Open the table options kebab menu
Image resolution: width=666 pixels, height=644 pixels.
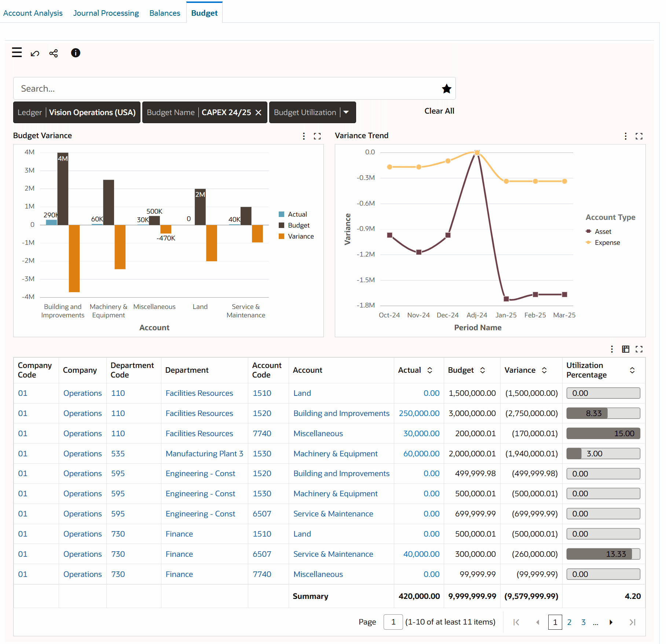612,349
